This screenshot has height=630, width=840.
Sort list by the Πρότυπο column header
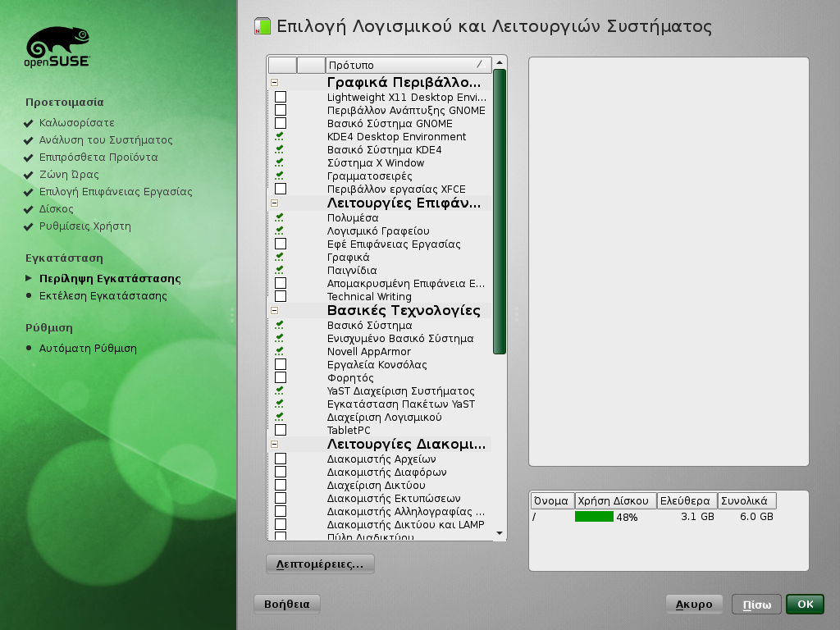click(409, 65)
